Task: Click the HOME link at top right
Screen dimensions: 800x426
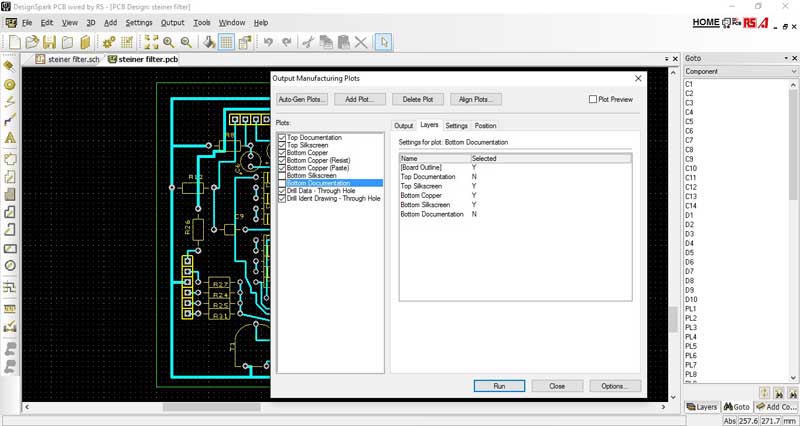Action: [x=706, y=22]
